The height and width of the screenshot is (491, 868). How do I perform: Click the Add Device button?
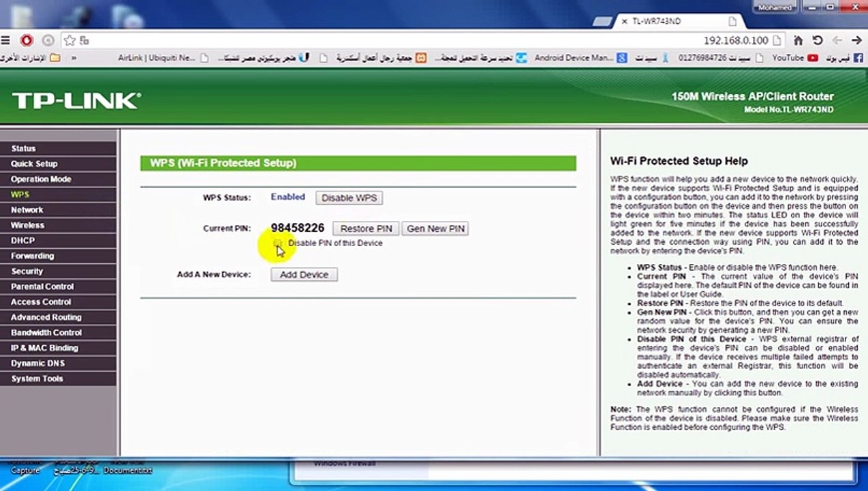(304, 274)
